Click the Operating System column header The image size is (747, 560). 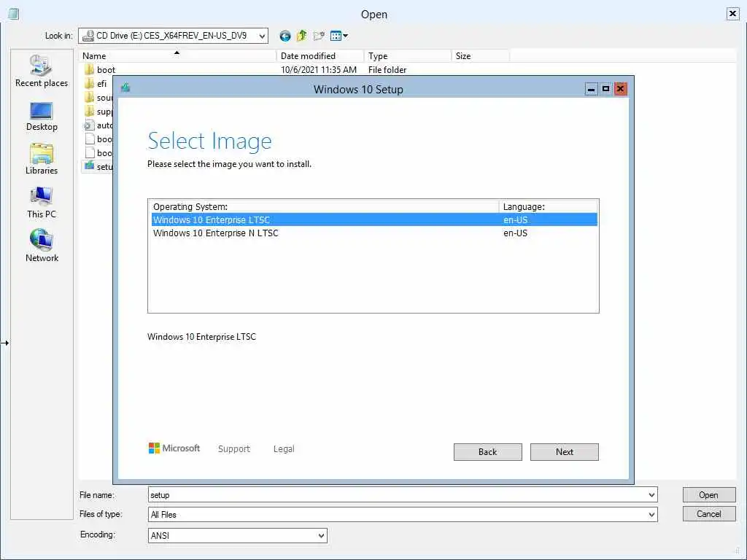click(x=324, y=206)
